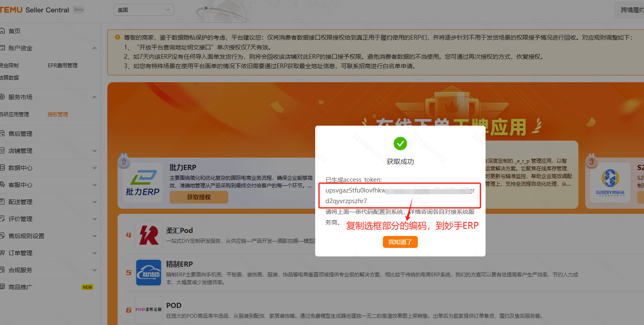Click the access_token code text
644x325 pixels.
(x=400, y=196)
